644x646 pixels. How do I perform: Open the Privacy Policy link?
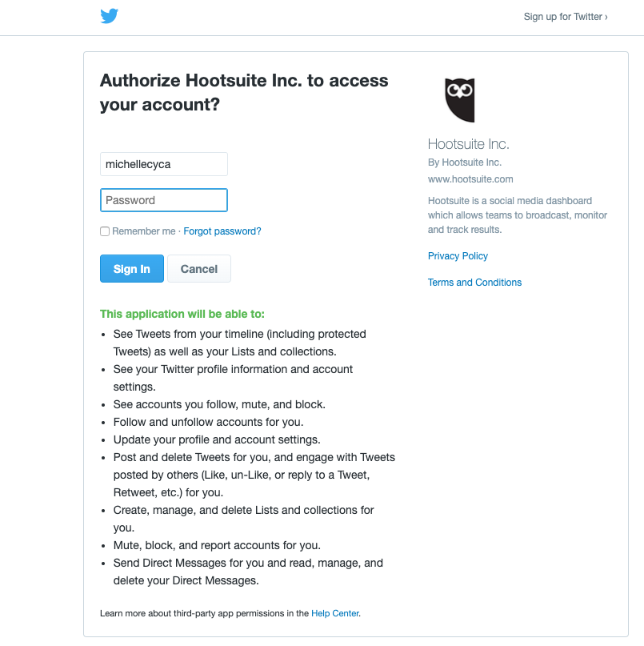pos(458,256)
